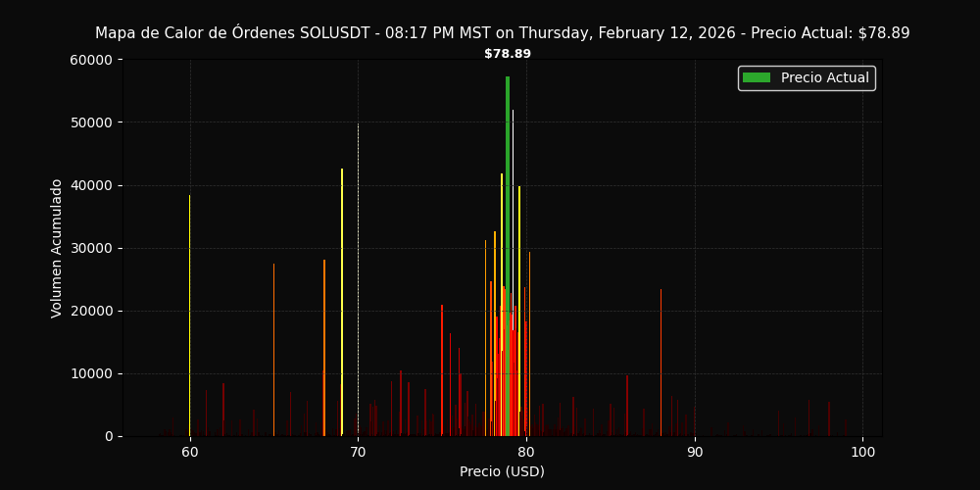Click the red volume bar at price 75
This screenshot has height=490, width=980.
(x=442, y=370)
